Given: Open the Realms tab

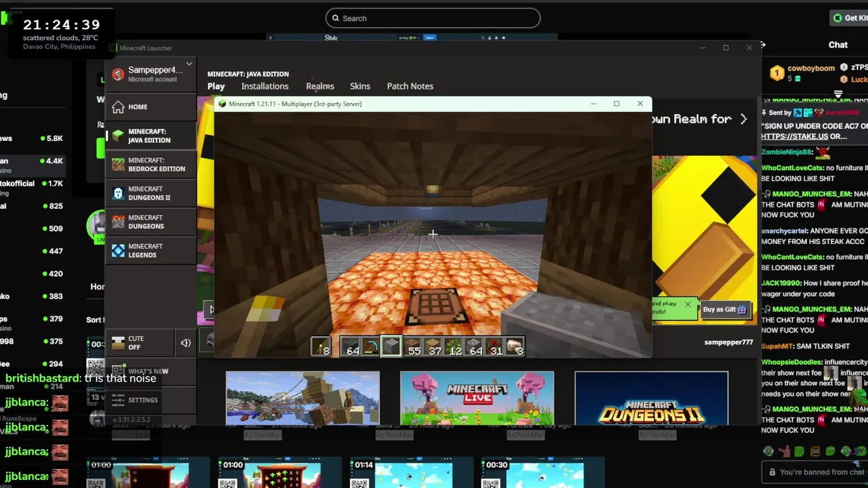Looking at the screenshot, I should click(x=320, y=86).
